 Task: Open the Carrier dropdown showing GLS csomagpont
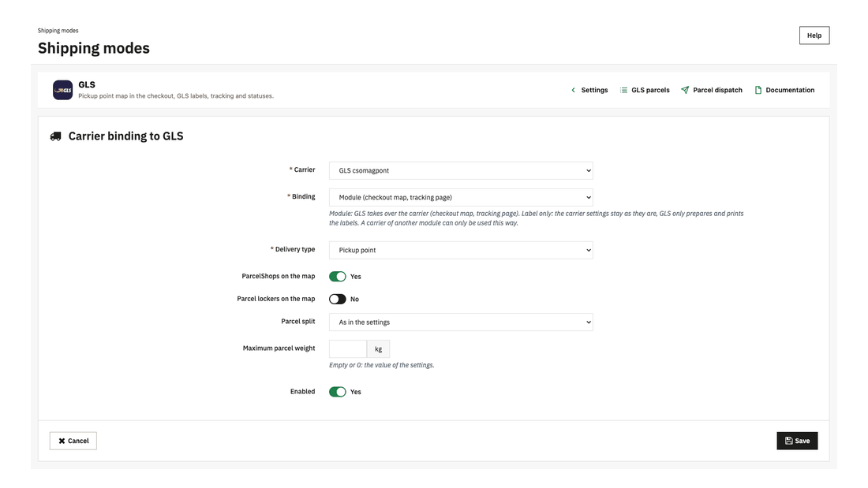click(x=461, y=170)
